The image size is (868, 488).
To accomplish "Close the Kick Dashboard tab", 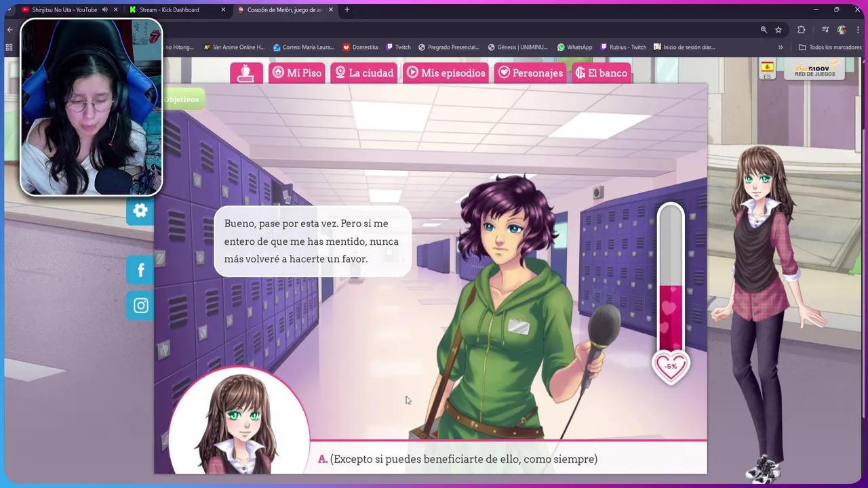I will tap(223, 9).
